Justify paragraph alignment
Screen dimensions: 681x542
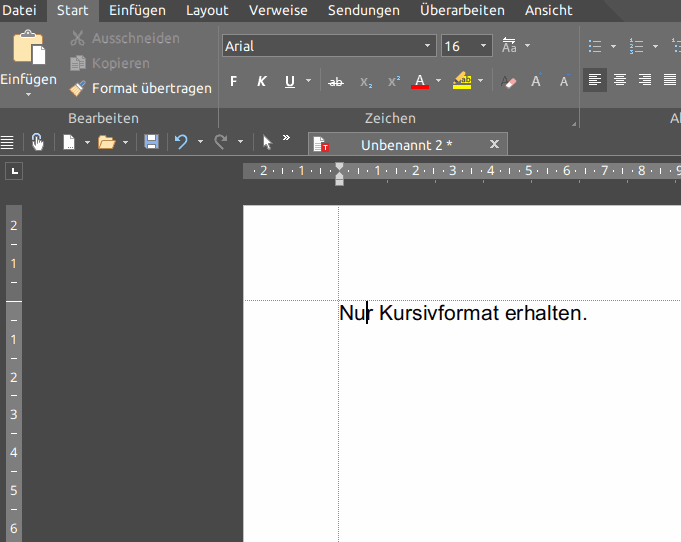(670, 80)
